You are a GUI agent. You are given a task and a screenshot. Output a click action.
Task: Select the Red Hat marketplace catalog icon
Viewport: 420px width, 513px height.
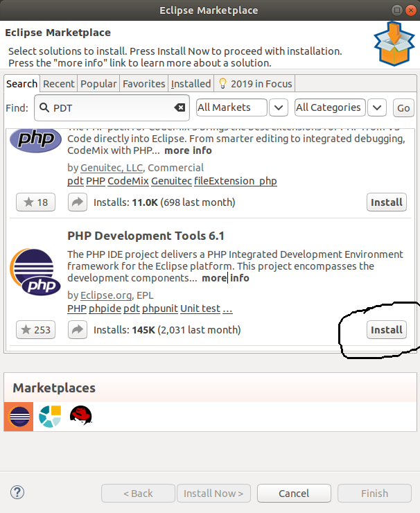coord(81,415)
